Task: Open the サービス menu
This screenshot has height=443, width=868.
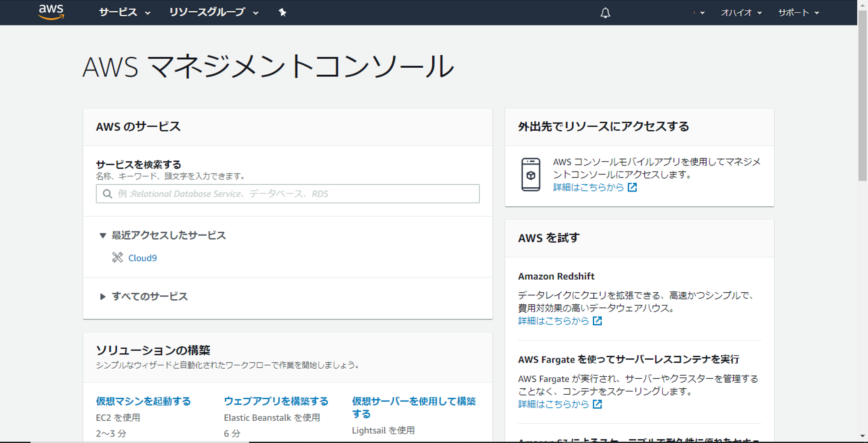Action: click(x=125, y=13)
